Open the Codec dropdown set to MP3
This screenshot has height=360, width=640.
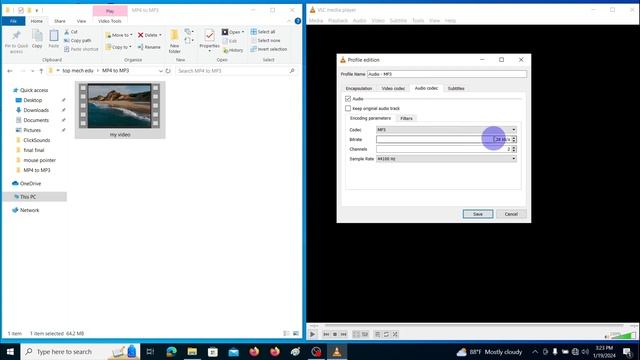tap(446, 130)
